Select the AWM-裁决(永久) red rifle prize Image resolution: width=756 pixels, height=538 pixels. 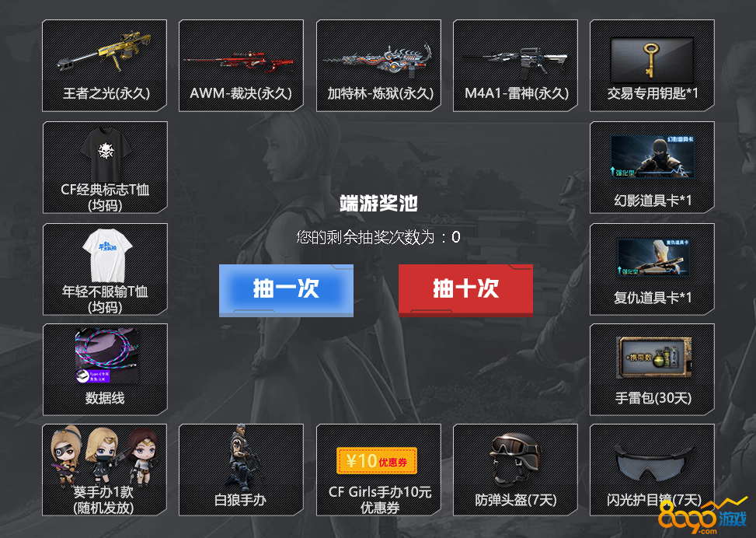coord(241,65)
